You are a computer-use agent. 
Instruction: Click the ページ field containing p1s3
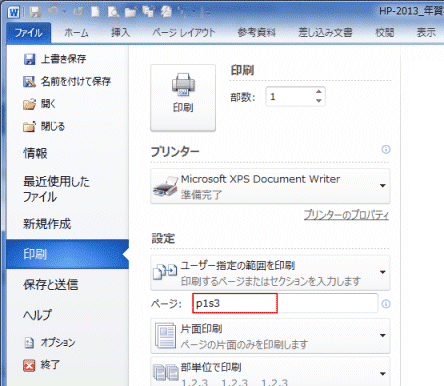click(x=285, y=303)
